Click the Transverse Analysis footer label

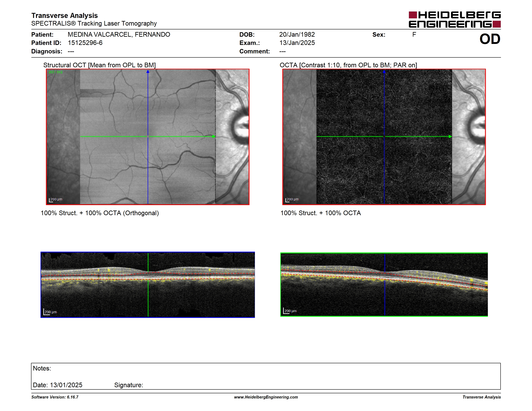tap(482, 397)
